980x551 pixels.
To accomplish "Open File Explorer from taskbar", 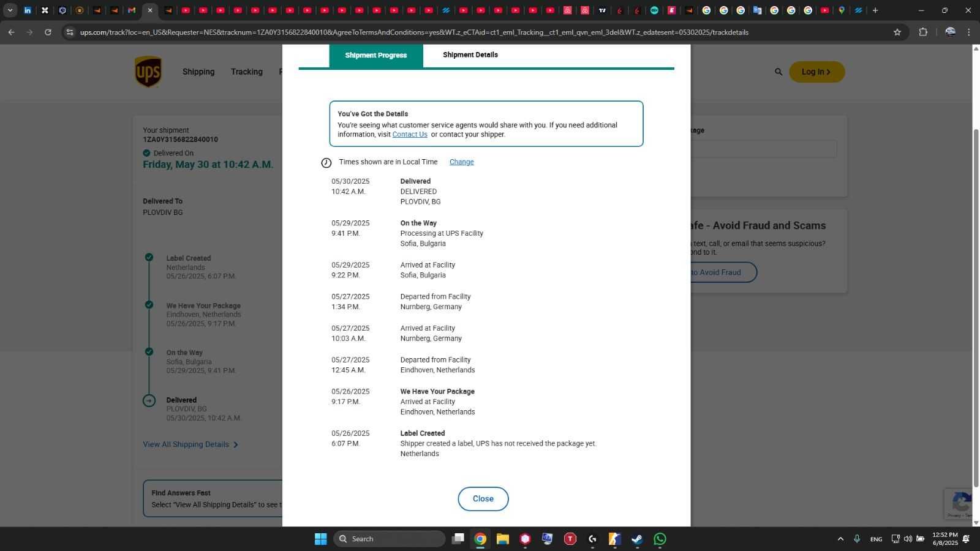I will (503, 539).
